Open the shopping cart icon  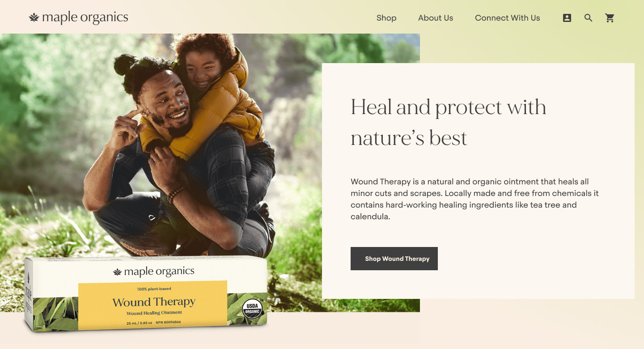pos(610,18)
